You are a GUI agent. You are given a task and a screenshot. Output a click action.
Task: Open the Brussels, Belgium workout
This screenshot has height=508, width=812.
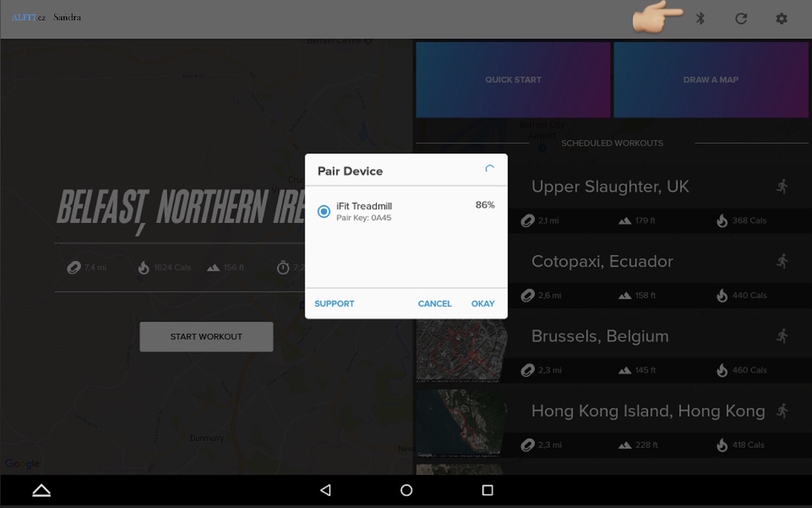pyautogui.click(x=600, y=336)
